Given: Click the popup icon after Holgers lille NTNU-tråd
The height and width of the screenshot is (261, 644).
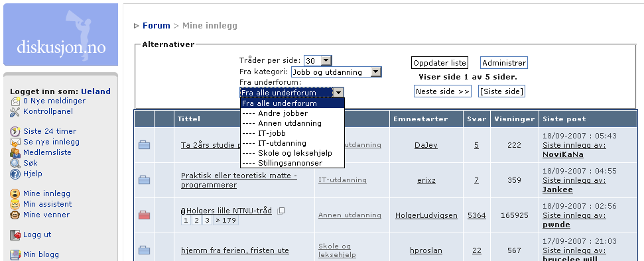Looking at the screenshot, I should 281,211.
